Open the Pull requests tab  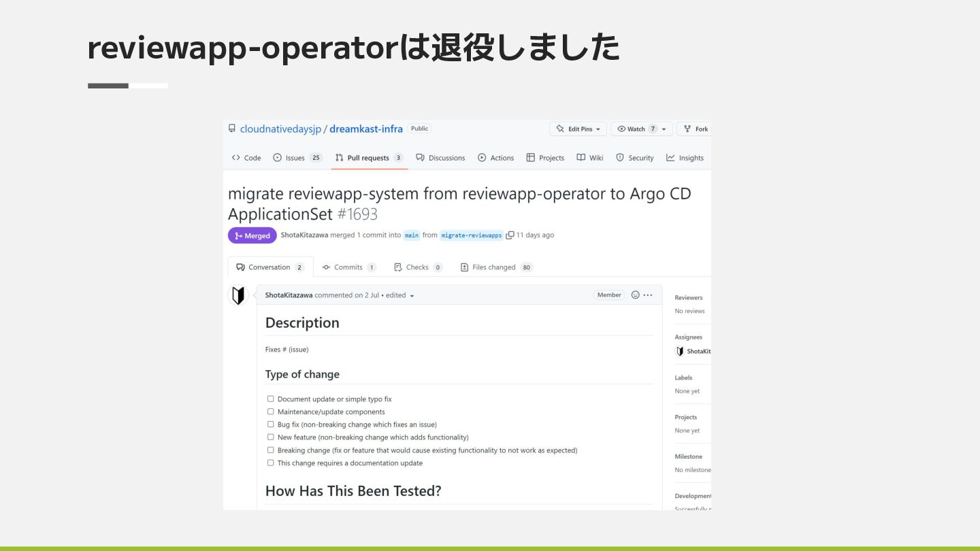pyautogui.click(x=369, y=158)
